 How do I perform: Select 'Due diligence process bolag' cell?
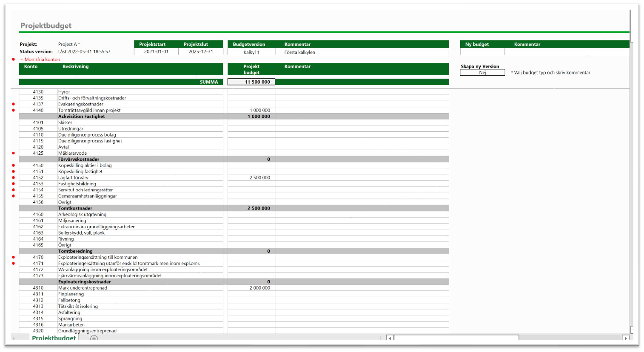click(140, 135)
